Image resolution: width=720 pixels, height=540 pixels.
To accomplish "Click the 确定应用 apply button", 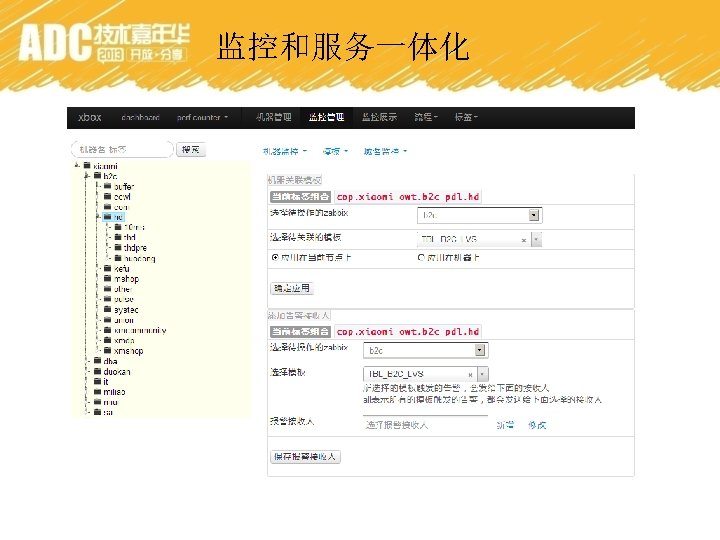I will point(292,288).
